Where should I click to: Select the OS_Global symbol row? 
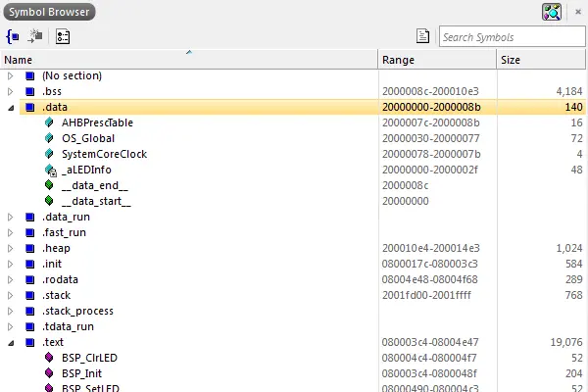click(88, 138)
